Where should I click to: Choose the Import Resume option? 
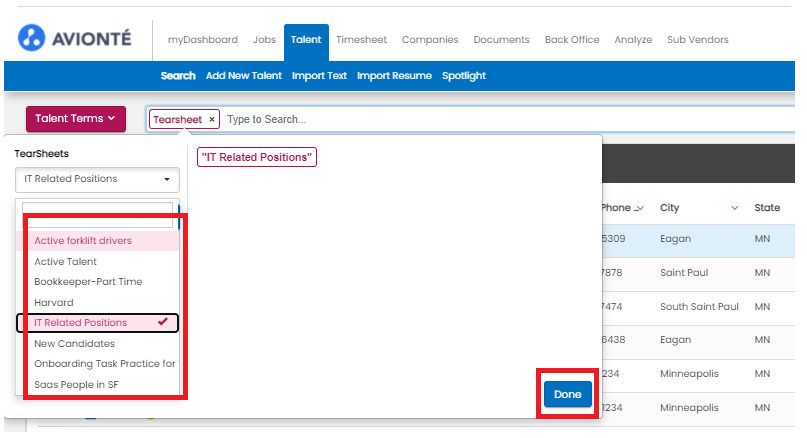tap(394, 76)
